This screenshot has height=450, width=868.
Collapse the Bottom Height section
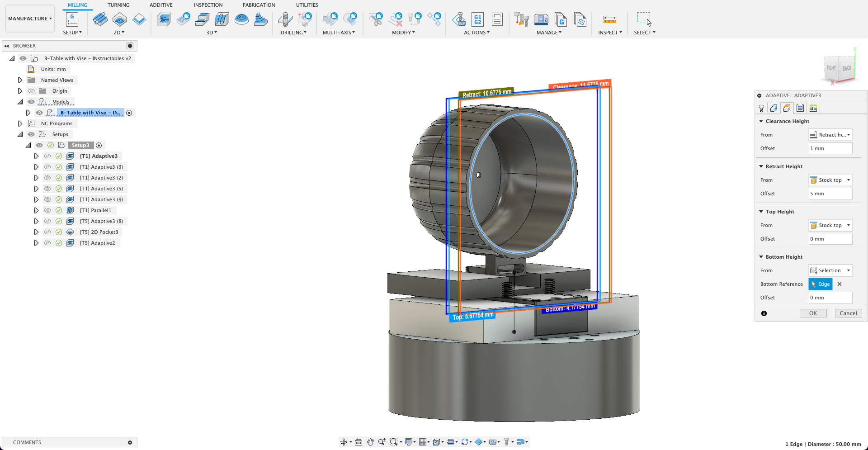click(761, 257)
